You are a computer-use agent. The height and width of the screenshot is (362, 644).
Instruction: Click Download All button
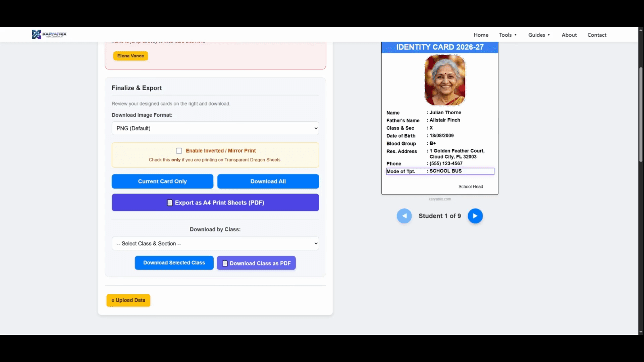[268, 181]
